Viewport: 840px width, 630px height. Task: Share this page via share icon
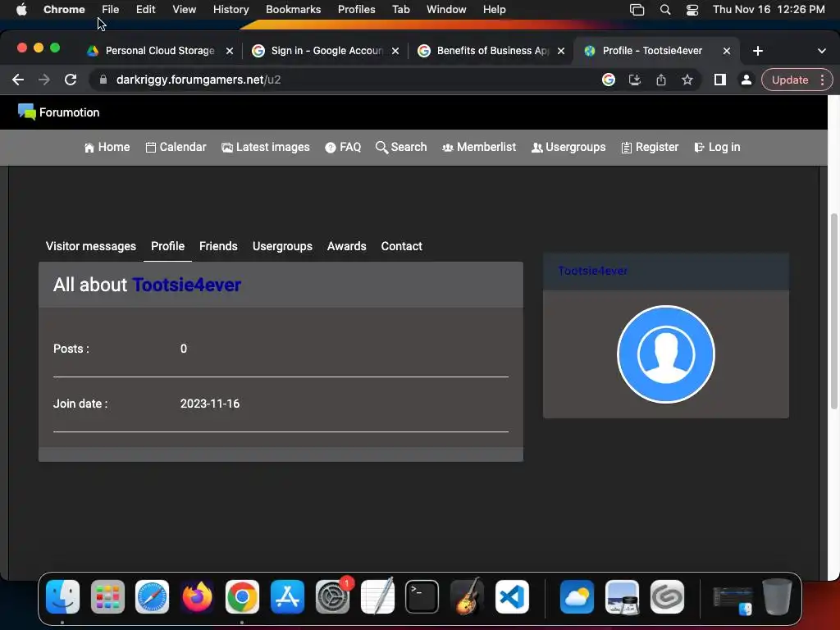661,80
